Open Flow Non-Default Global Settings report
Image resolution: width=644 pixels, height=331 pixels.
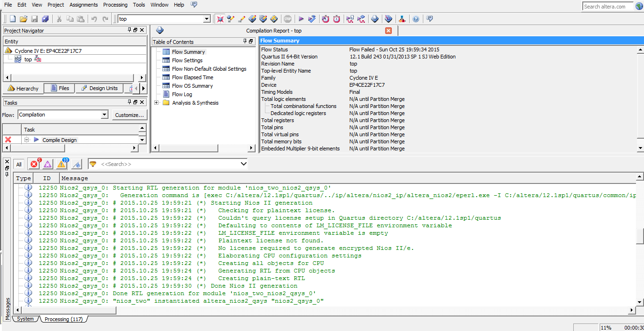[209, 69]
